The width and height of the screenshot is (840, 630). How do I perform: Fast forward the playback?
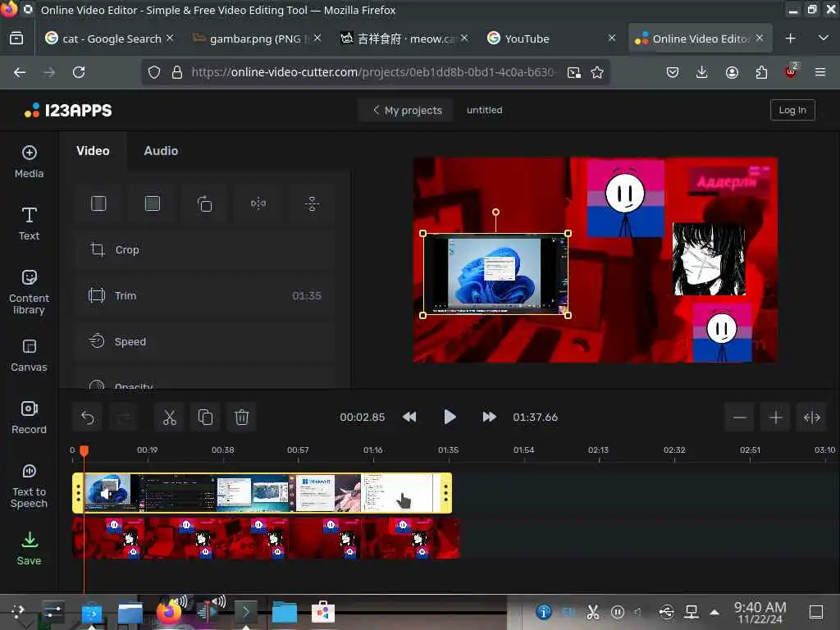(489, 418)
